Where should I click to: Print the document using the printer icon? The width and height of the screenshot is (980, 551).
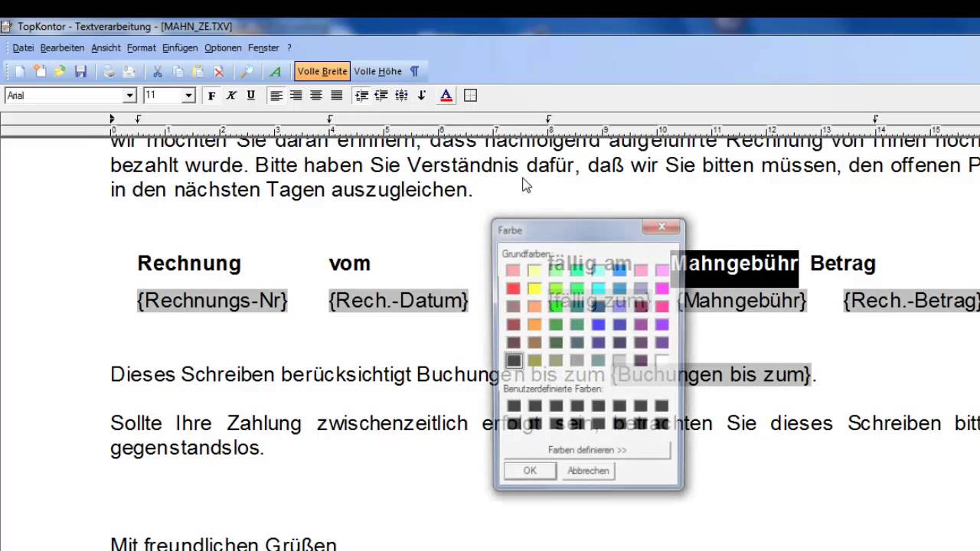109,71
